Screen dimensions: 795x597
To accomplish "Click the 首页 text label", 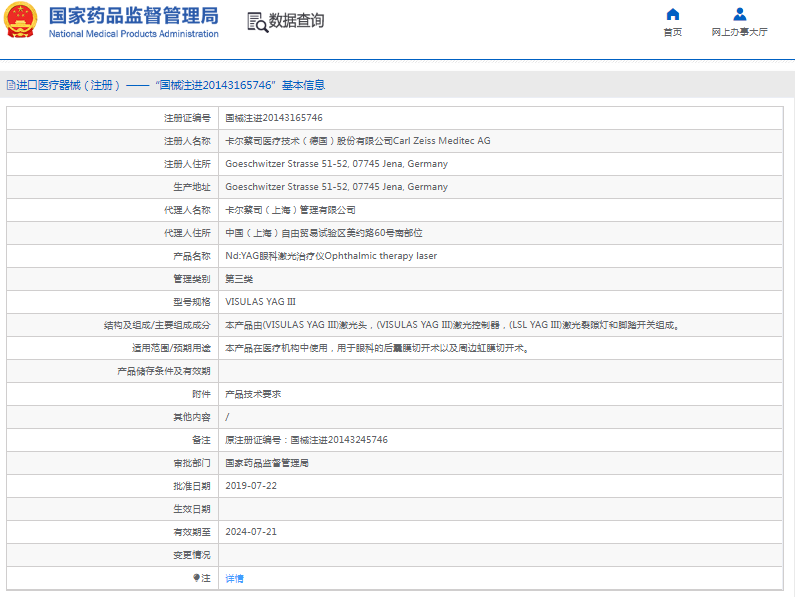I will click(x=672, y=32).
